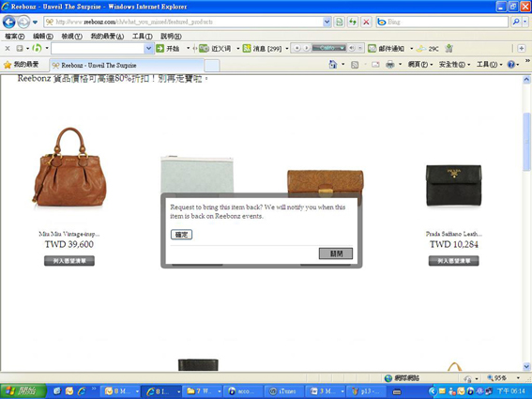This screenshot has width=532, height=399.
Task: Click the 近义词 toolbar icon
Action: point(204,49)
